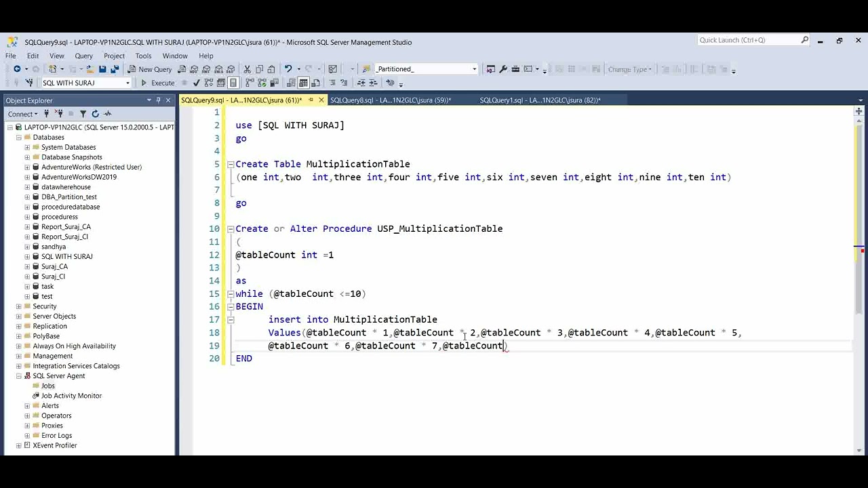Click the Parse checkmark icon
868x488 pixels.
(x=196, y=83)
